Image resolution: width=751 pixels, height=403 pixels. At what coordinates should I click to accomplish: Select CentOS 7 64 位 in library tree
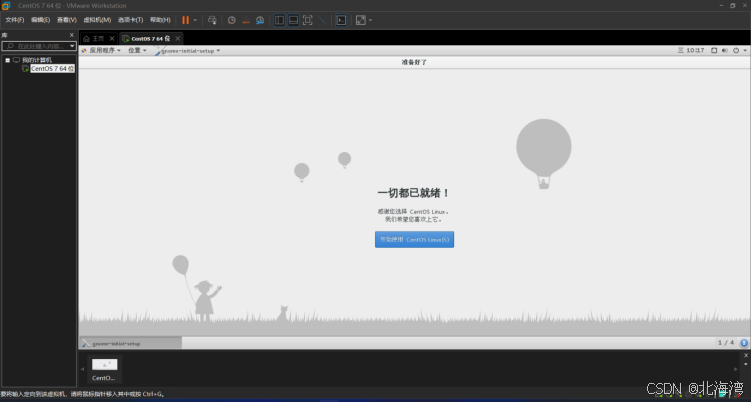52,69
